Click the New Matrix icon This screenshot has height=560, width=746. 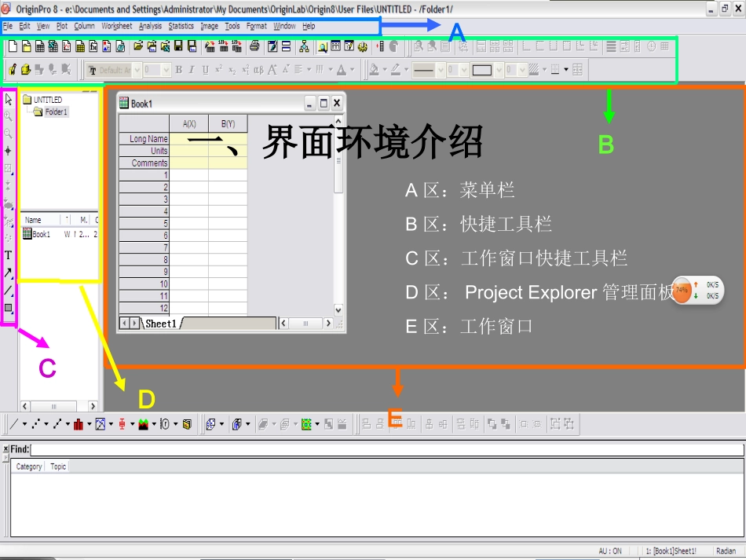(x=80, y=46)
